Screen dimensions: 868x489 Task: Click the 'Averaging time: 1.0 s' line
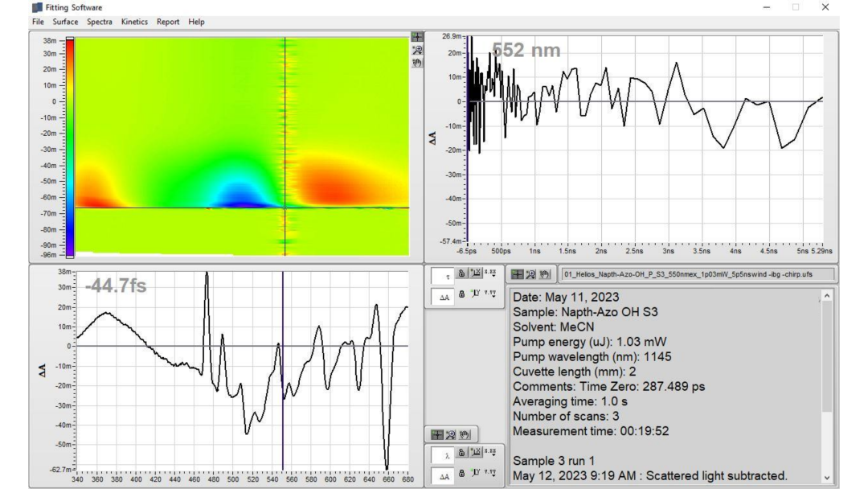[570, 401]
